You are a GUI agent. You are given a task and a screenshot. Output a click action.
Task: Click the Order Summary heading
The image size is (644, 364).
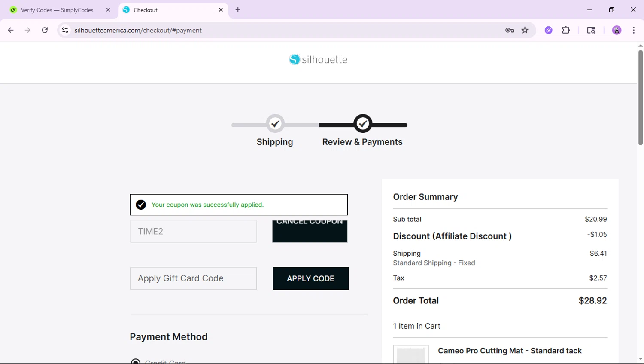425,197
